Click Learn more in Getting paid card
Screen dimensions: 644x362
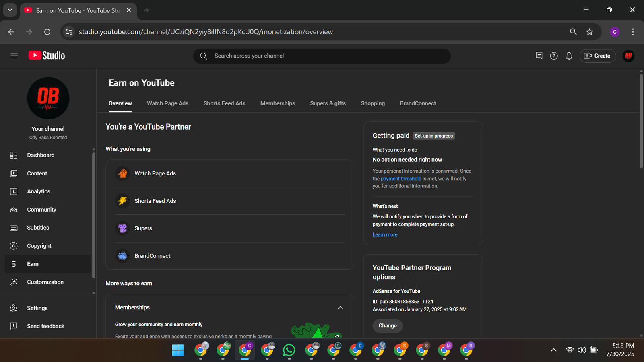click(x=385, y=234)
